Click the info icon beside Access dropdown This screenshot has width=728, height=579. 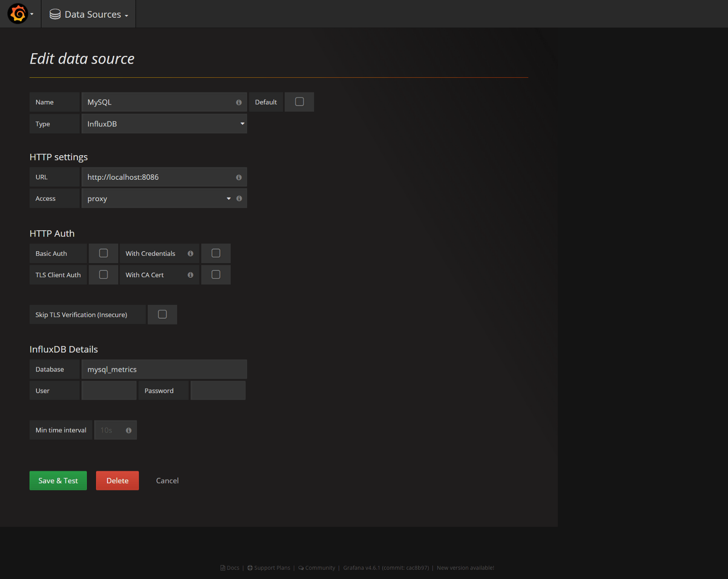coord(239,198)
